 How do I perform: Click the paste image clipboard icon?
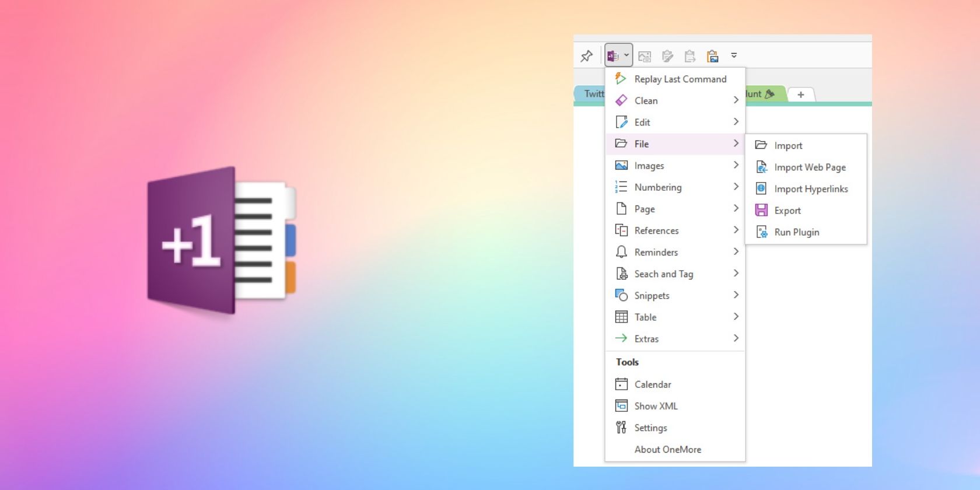712,57
